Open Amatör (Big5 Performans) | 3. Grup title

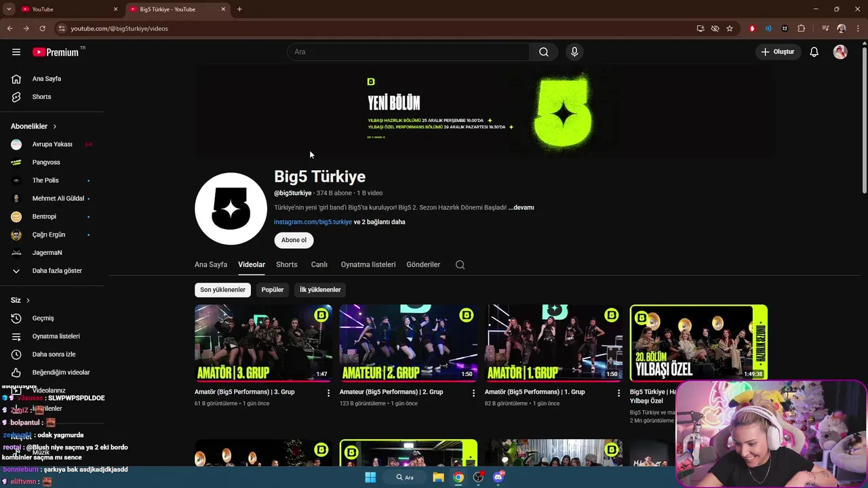245,392
